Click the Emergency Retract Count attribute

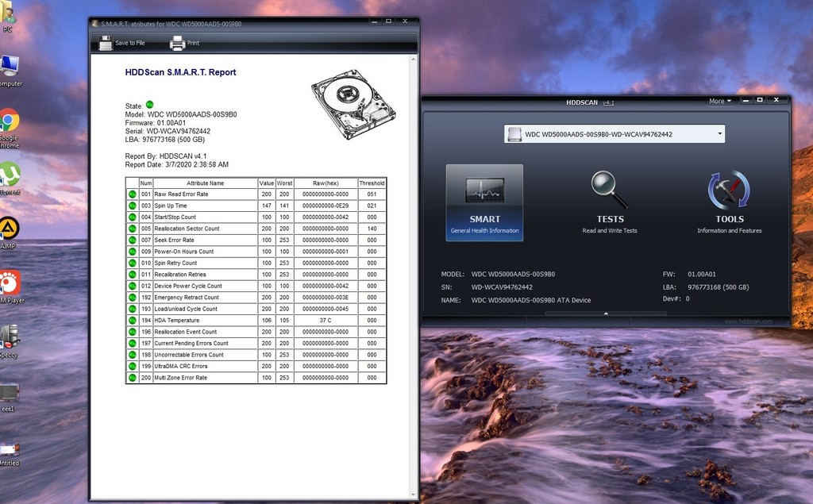tap(187, 298)
